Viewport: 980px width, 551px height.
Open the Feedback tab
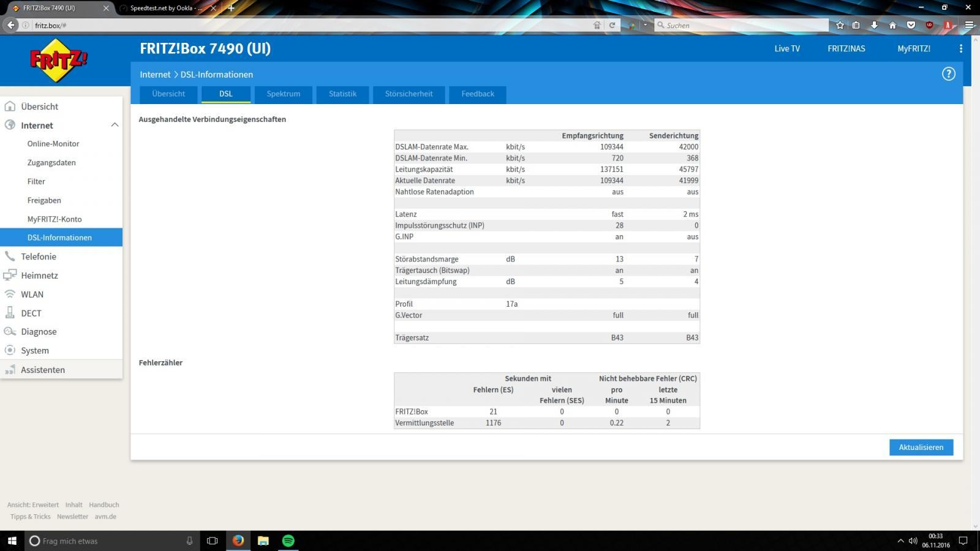pos(478,94)
